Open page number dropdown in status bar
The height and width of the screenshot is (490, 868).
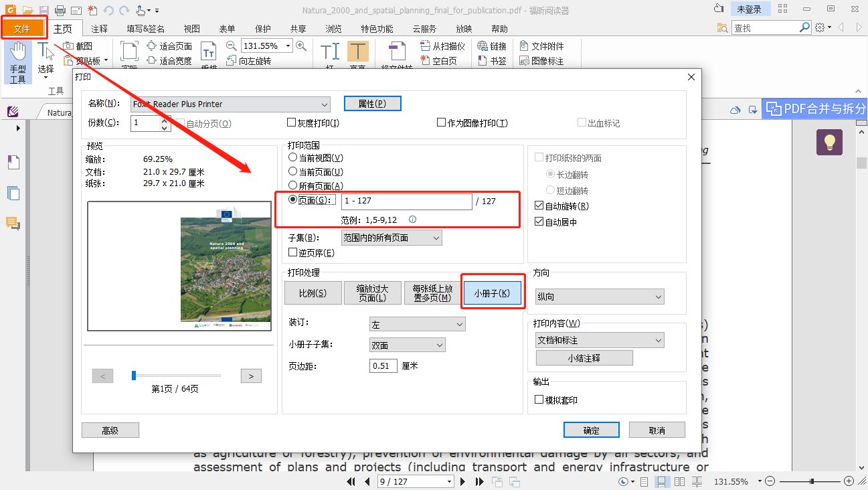coord(449,481)
